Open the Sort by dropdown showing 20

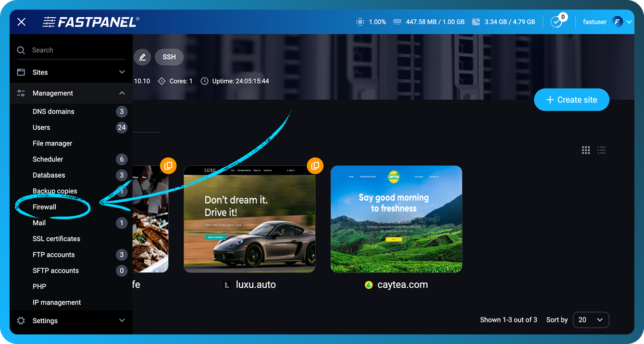coord(591,319)
